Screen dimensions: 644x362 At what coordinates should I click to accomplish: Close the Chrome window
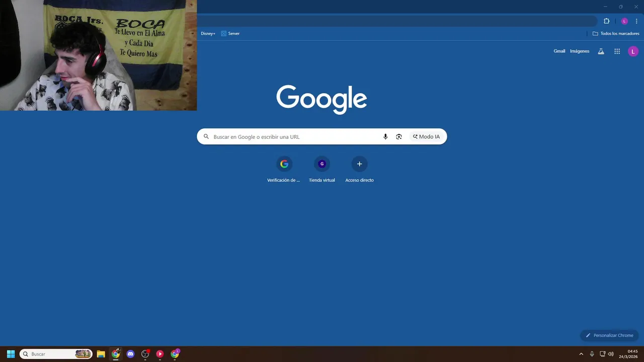(x=636, y=7)
